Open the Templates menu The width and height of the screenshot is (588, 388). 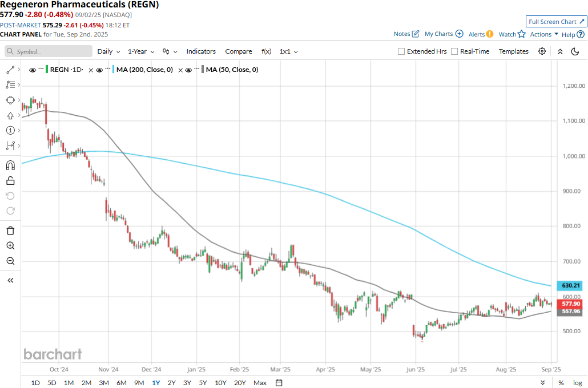point(513,51)
